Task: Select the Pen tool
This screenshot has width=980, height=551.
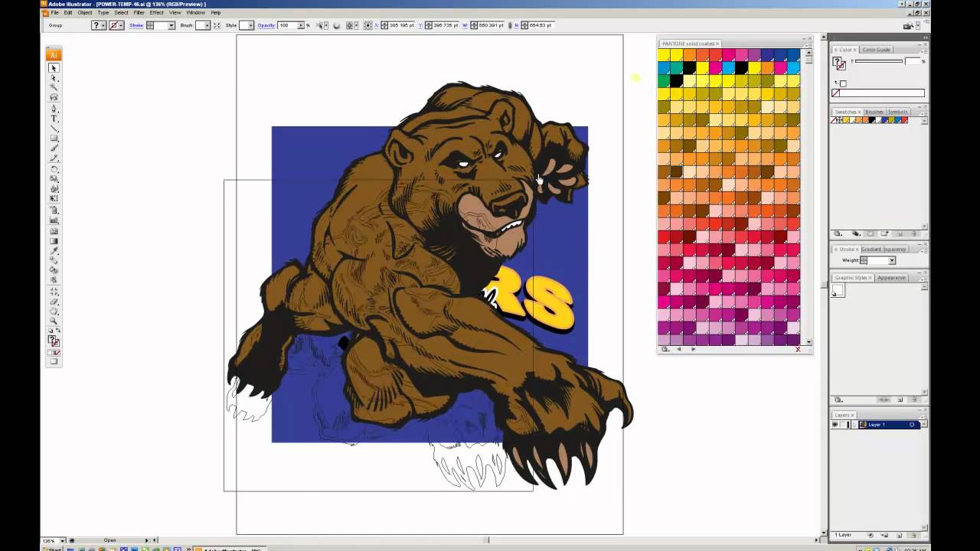Action: pos(54,109)
